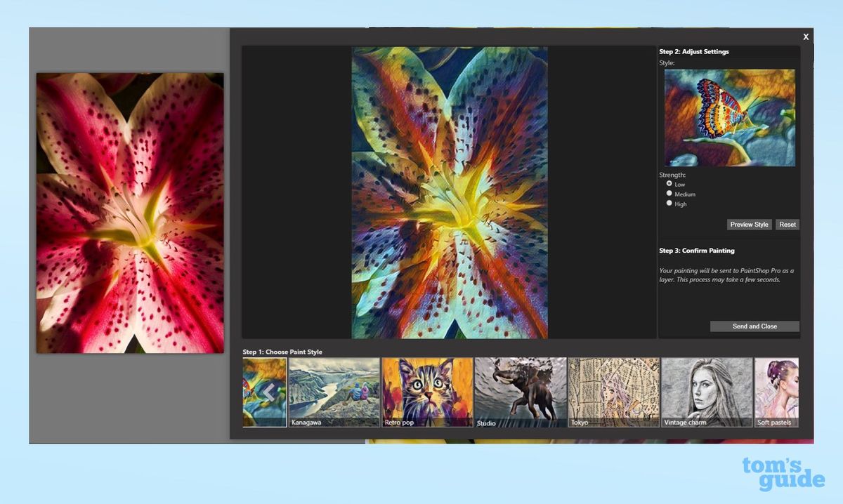Viewport: 843px width, 504px height.
Task: Select Medium strength
Action: point(669,193)
